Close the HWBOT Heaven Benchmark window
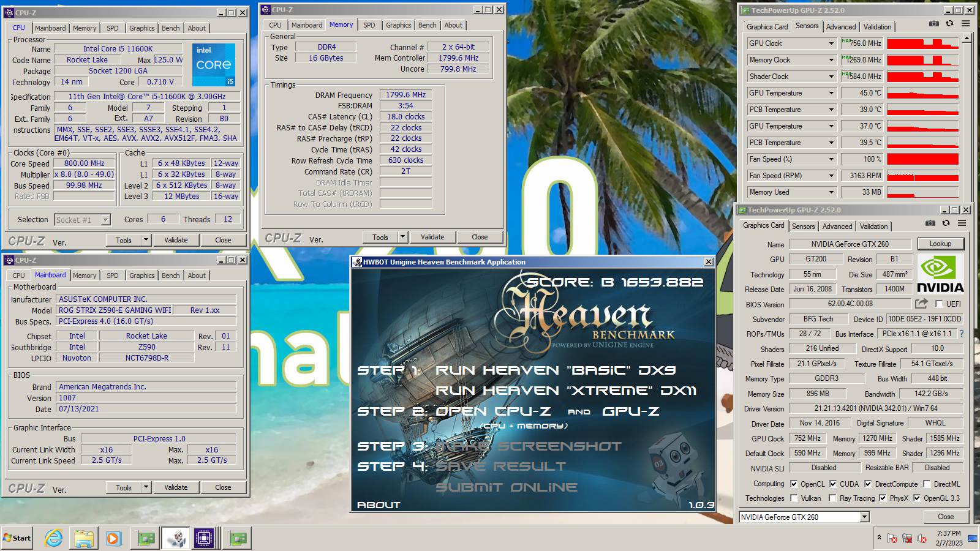The width and height of the screenshot is (980, 551). click(x=708, y=261)
